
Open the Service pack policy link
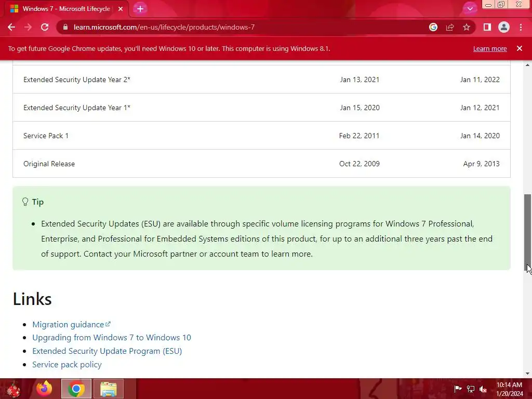pos(67,365)
